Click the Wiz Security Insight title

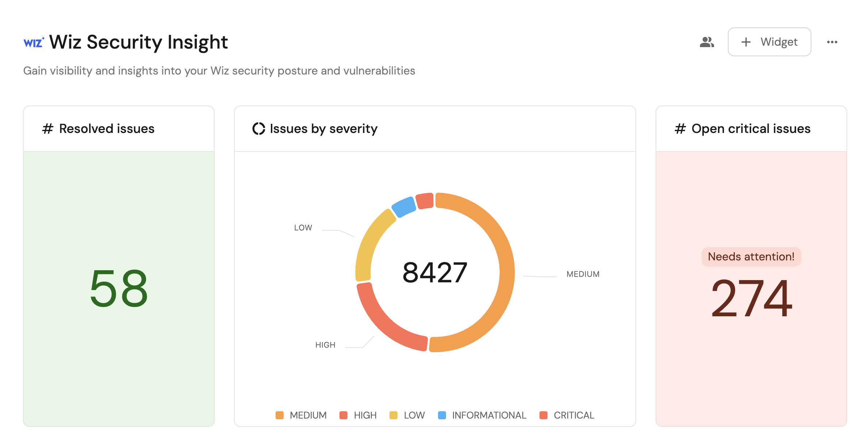(138, 42)
